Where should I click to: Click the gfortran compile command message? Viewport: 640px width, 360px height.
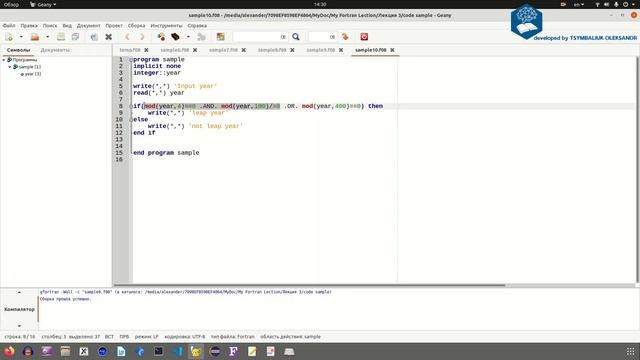[186, 292]
